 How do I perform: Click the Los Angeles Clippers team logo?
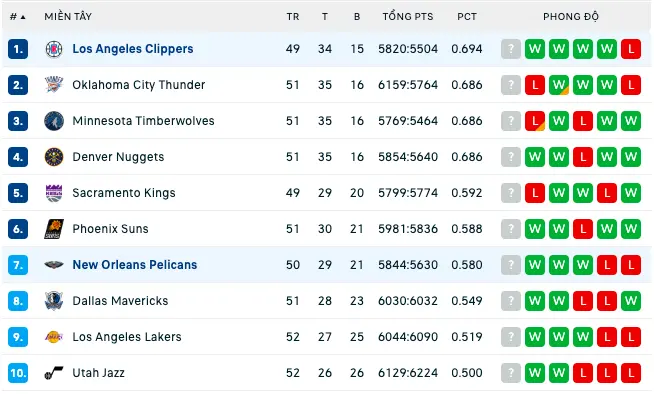coord(54,49)
